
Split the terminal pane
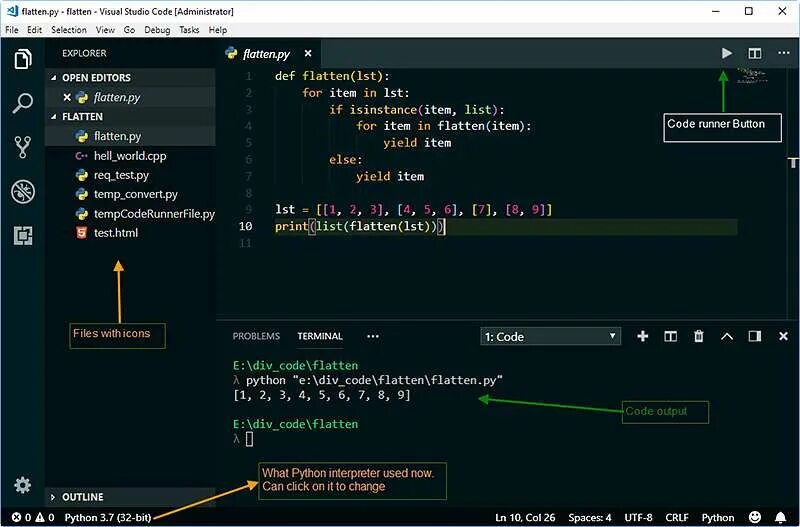click(x=670, y=336)
